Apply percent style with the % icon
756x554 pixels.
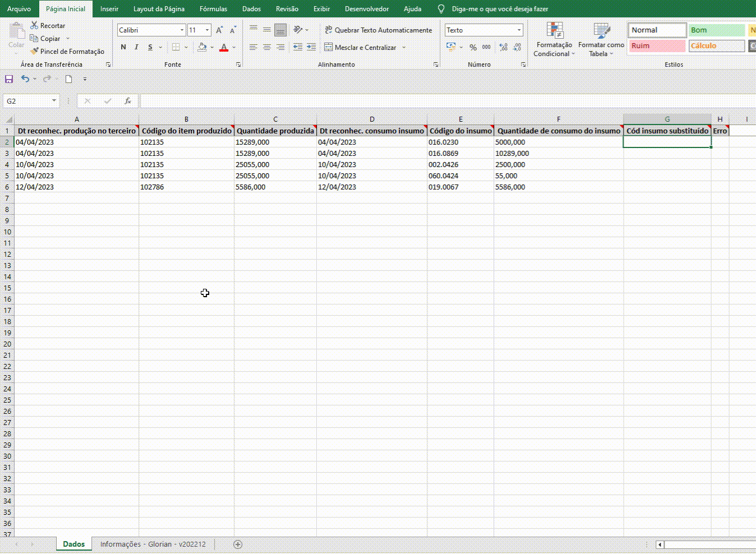pyautogui.click(x=473, y=48)
